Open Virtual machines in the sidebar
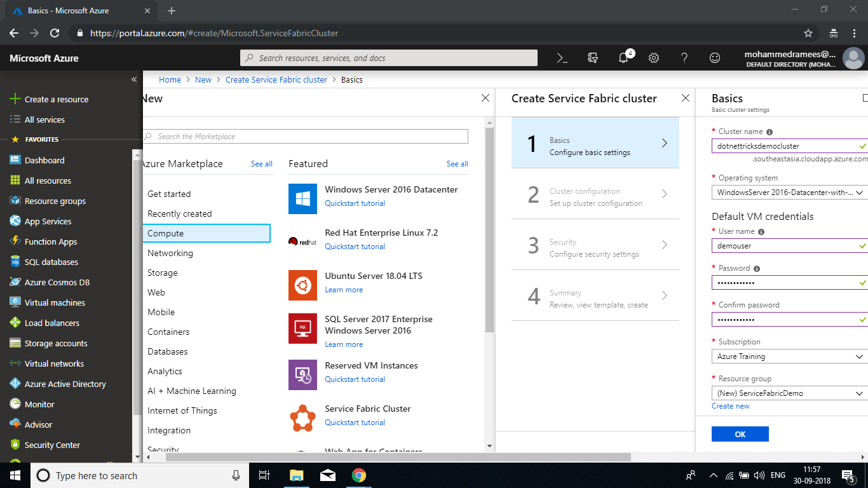Image resolution: width=868 pixels, height=488 pixels. coord(55,302)
